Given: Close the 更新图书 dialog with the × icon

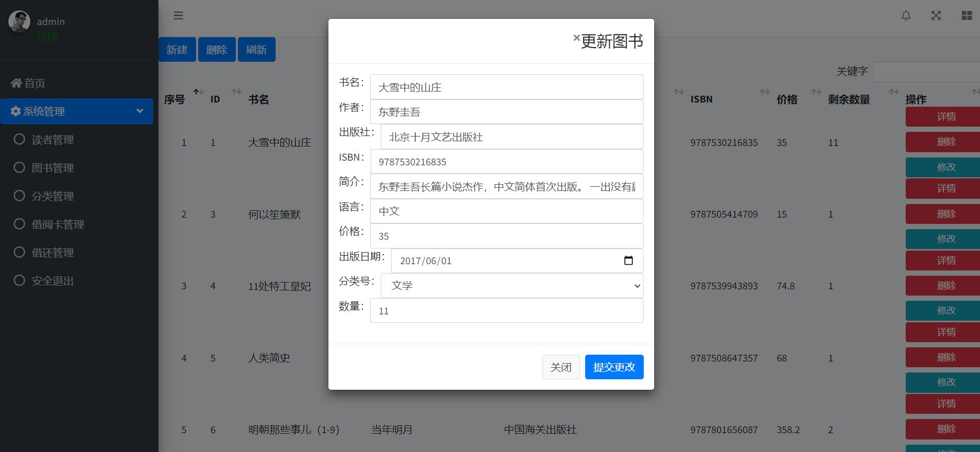Looking at the screenshot, I should click(576, 38).
